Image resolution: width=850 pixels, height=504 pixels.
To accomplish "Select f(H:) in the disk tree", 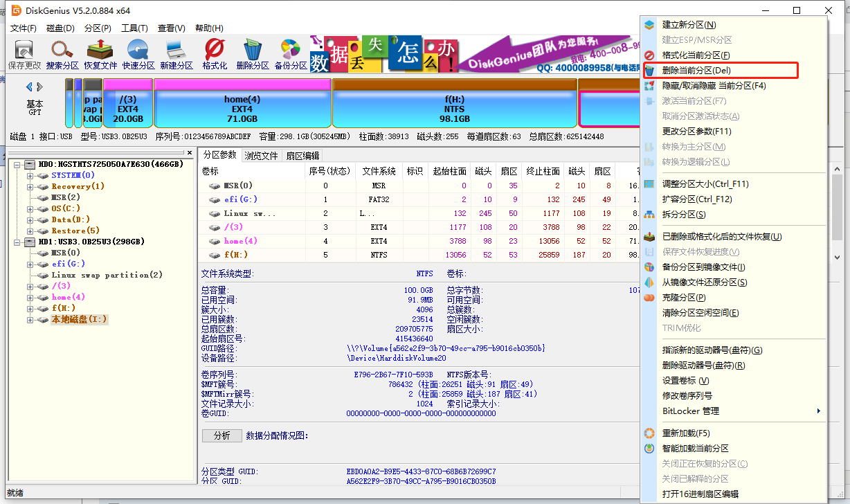I will [x=64, y=309].
